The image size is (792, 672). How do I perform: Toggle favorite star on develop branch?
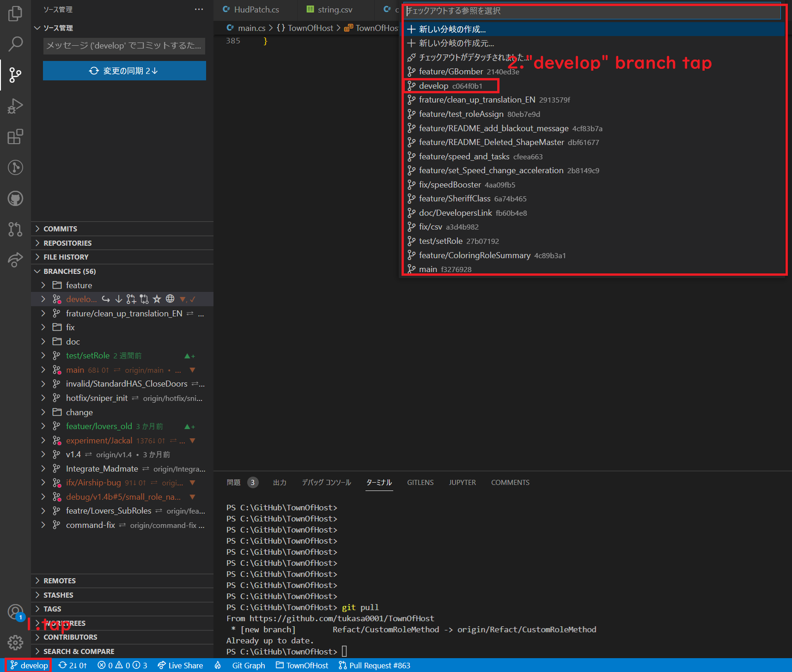pyautogui.click(x=157, y=299)
